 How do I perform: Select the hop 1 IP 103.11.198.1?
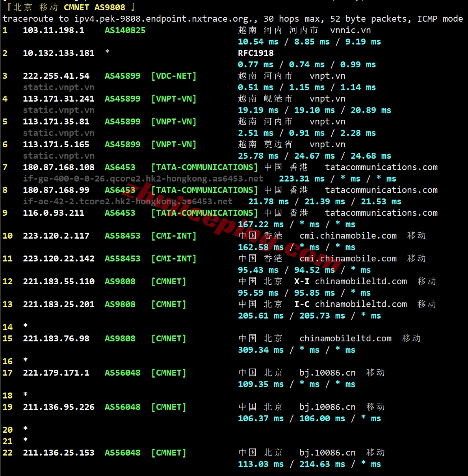tap(54, 30)
